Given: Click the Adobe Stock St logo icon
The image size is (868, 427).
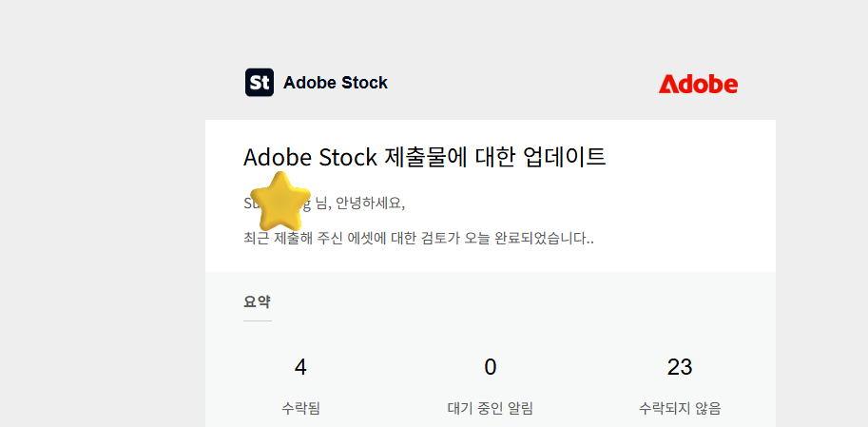Looking at the screenshot, I should click(x=260, y=83).
